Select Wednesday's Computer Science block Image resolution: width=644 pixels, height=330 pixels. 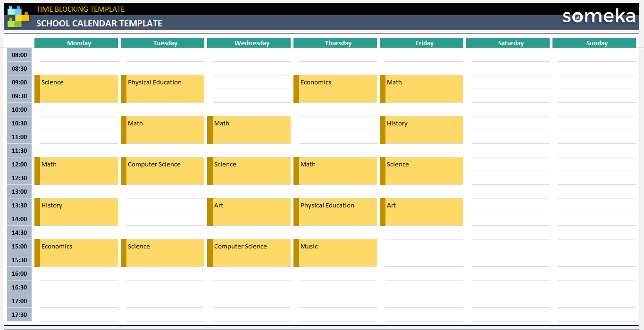249,253
